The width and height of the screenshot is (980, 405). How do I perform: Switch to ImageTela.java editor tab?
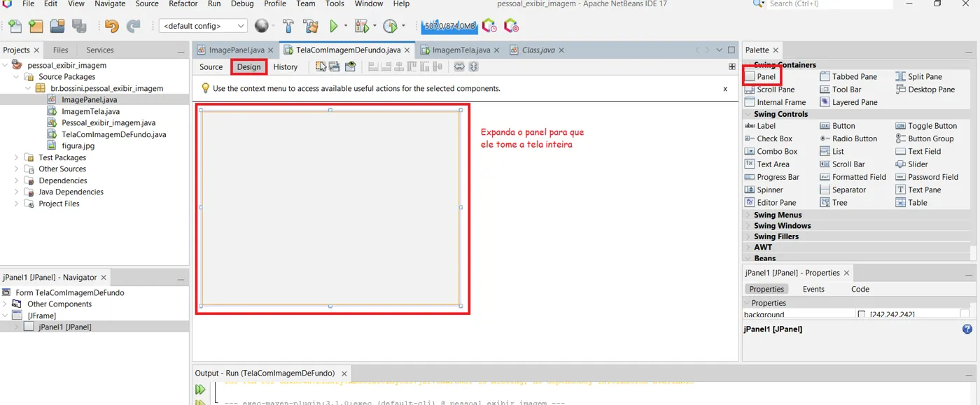point(461,50)
